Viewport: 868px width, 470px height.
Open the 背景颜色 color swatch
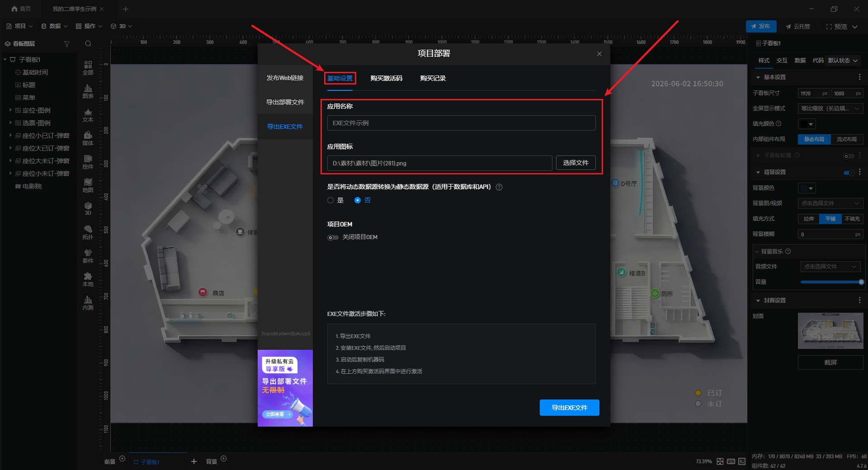click(x=807, y=188)
